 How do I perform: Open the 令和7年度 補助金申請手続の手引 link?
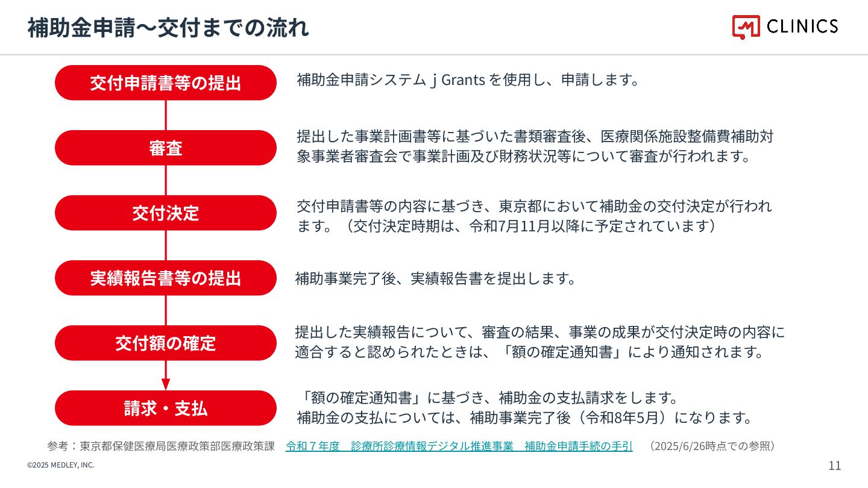pos(459,446)
